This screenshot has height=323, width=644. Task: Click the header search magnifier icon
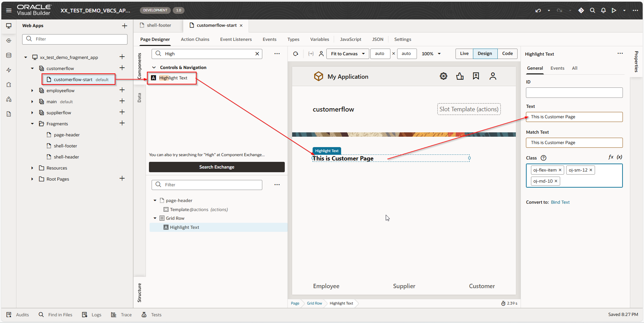[592, 10]
